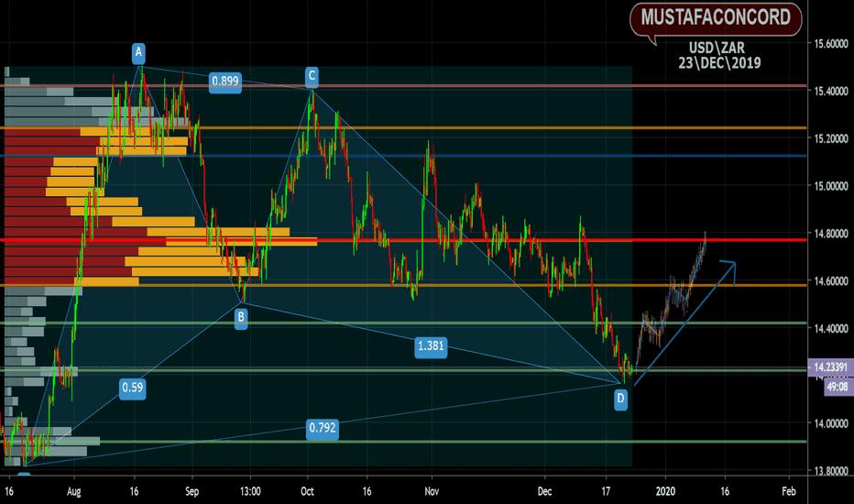Click the Oct label on time axis
854x504 pixels.
(307, 491)
